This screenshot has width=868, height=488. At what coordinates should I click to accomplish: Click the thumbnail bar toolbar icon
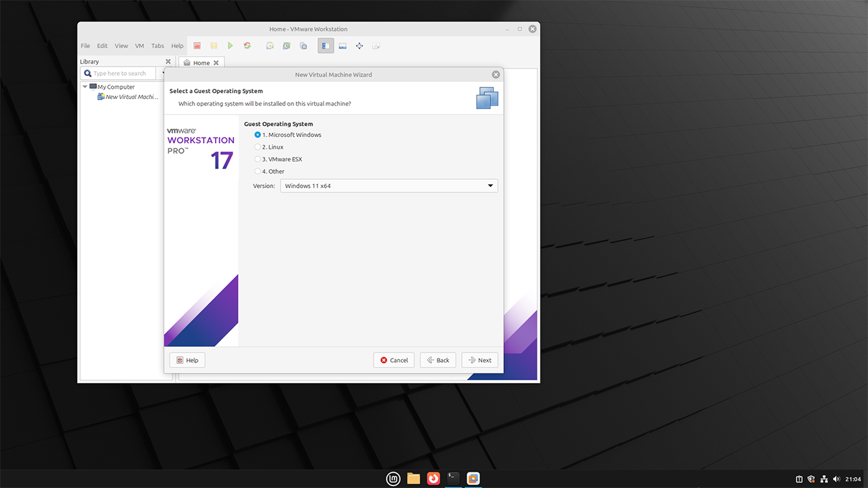tap(342, 45)
